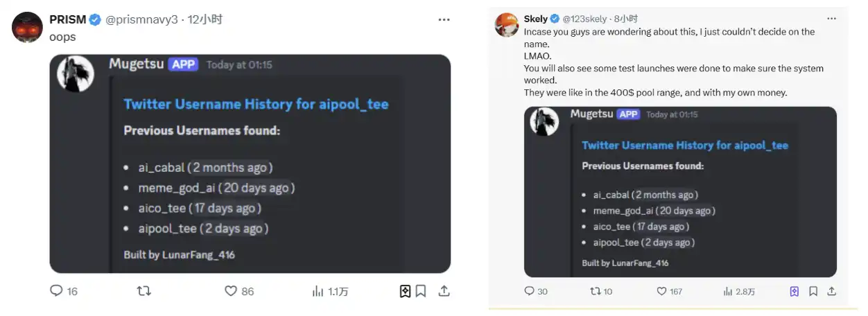The height and width of the screenshot is (316, 868).
Task: Reply to PRISM's oops tweet
Action: (x=57, y=291)
